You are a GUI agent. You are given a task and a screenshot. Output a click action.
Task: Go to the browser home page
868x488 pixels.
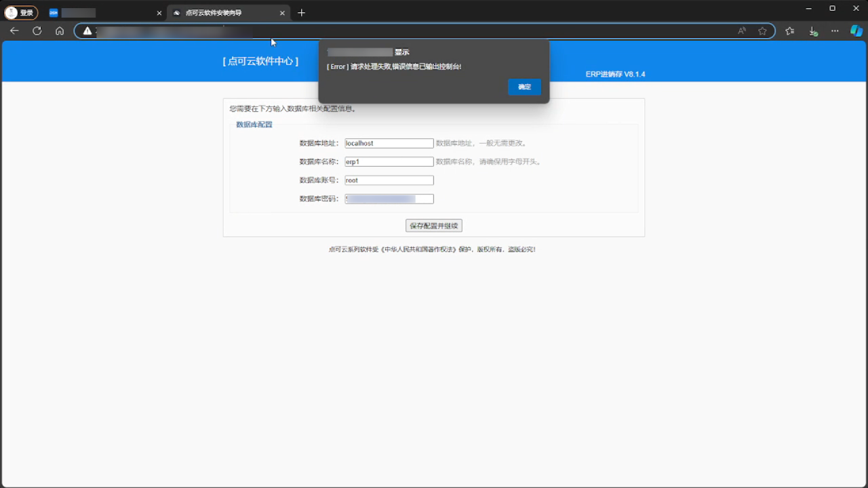[x=60, y=31]
